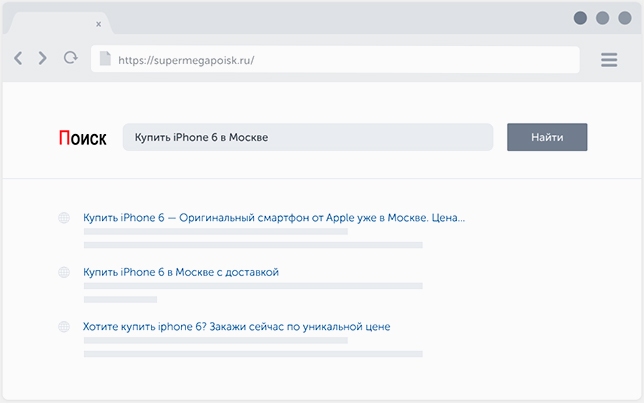The width and height of the screenshot is (644, 403).
Task: Open the Хотите купить iphone 6 result link
Action: coord(237,327)
